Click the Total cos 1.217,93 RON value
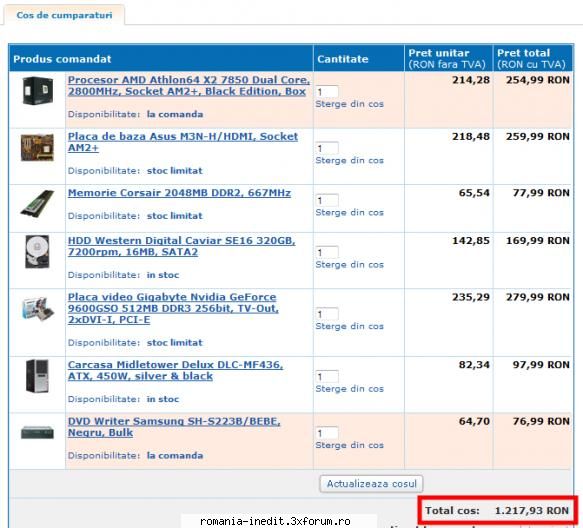The height and width of the screenshot is (528, 583). 532,511
